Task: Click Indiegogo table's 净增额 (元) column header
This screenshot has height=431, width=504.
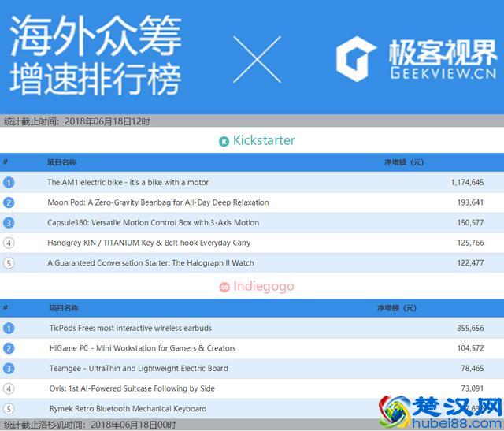Action: point(397,308)
